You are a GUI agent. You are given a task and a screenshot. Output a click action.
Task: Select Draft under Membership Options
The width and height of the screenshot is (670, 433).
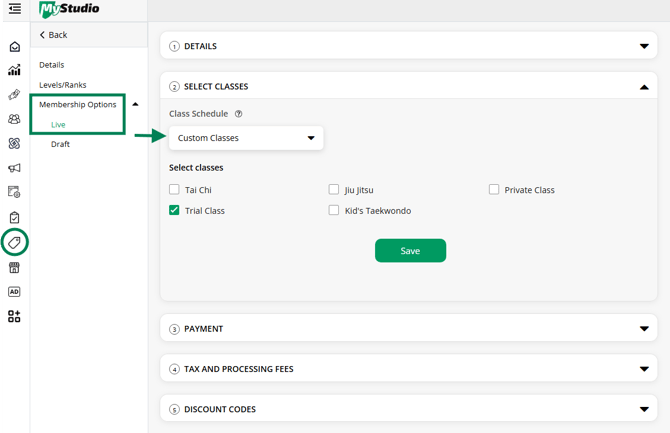pos(61,144)
